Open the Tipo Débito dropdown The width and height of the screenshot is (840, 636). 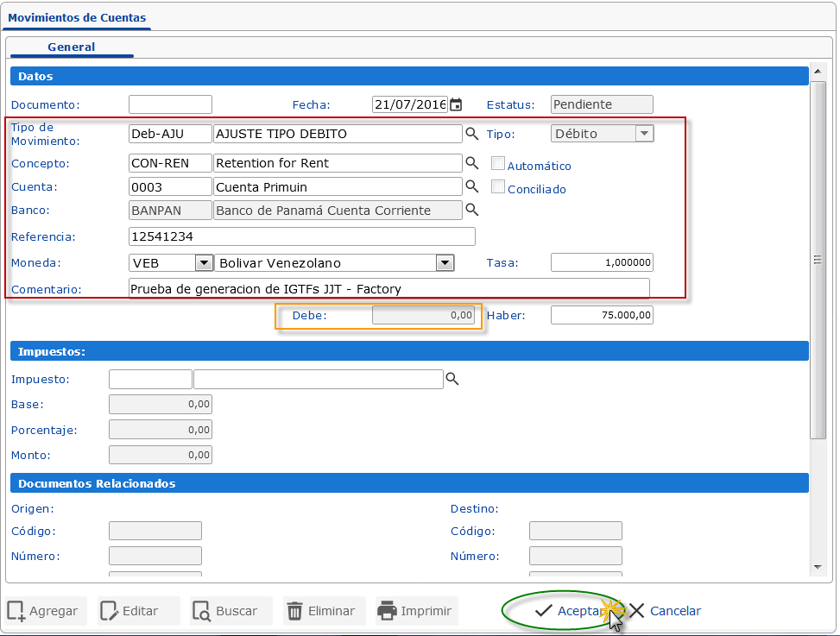point(644,134)
